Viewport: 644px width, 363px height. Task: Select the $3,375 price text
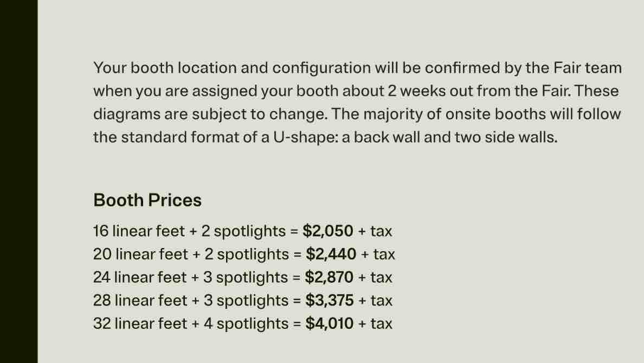[330, 301]
